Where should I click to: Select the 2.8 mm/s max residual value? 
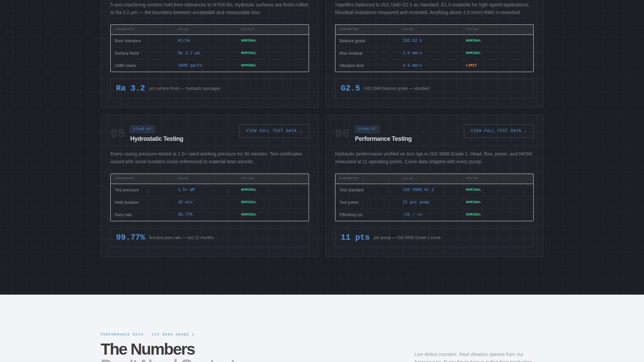click(412, 53)
